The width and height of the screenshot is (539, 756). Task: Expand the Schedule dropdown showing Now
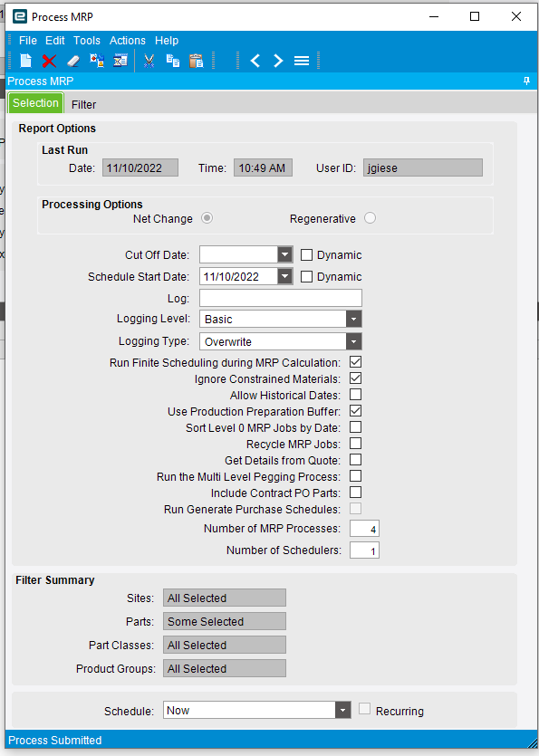pyautogui.click(x=342, y=710)
